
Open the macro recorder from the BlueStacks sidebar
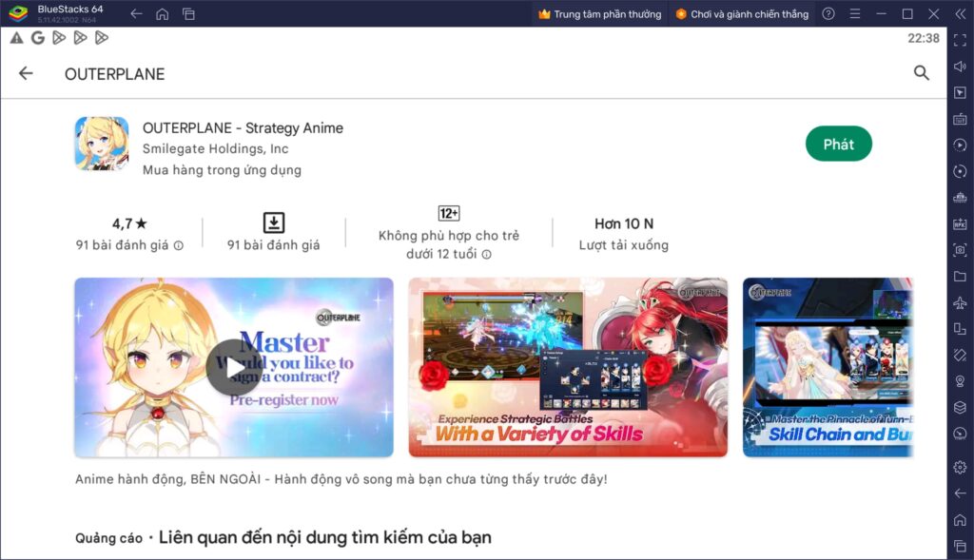pyautogui.click(x=960, y=144)
